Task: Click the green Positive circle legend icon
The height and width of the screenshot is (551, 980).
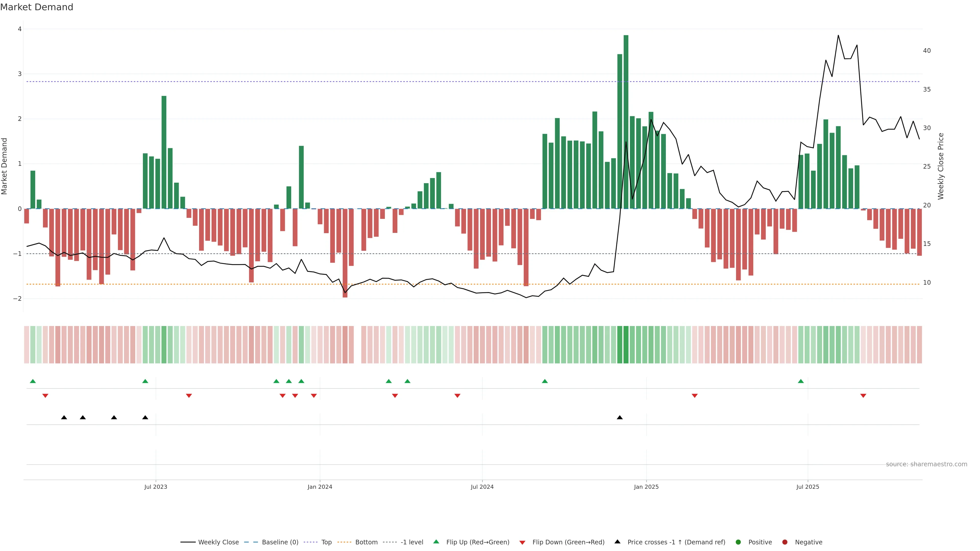Action: point(738,542)
